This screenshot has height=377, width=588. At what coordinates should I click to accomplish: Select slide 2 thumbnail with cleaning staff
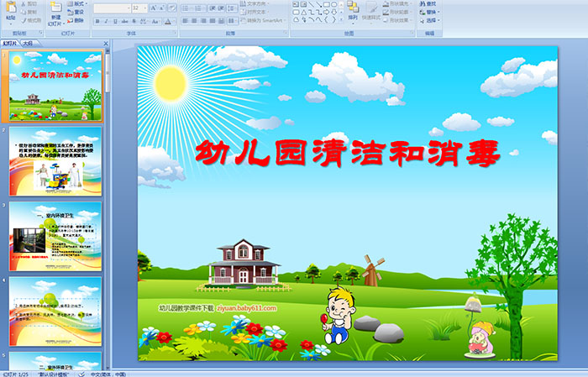click(x=55, y=161)
